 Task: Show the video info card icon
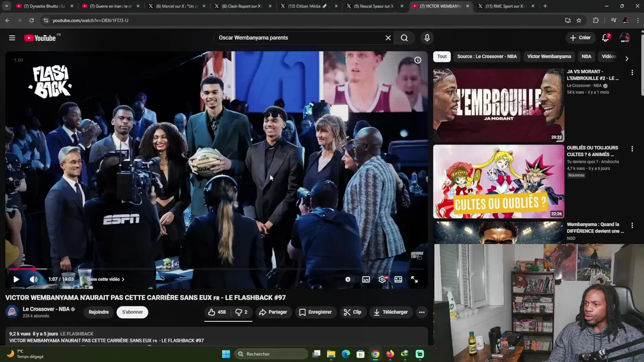(418, 60)
